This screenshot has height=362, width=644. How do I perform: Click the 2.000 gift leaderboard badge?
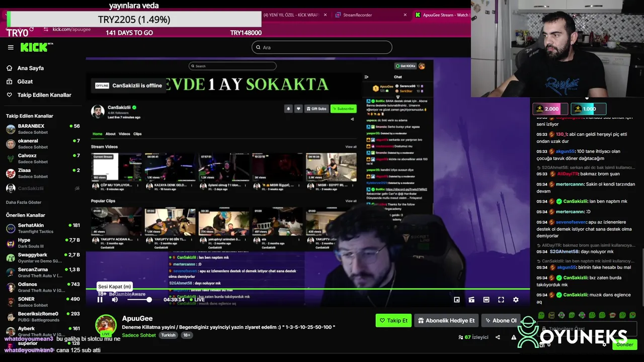[x=550, y=109]
